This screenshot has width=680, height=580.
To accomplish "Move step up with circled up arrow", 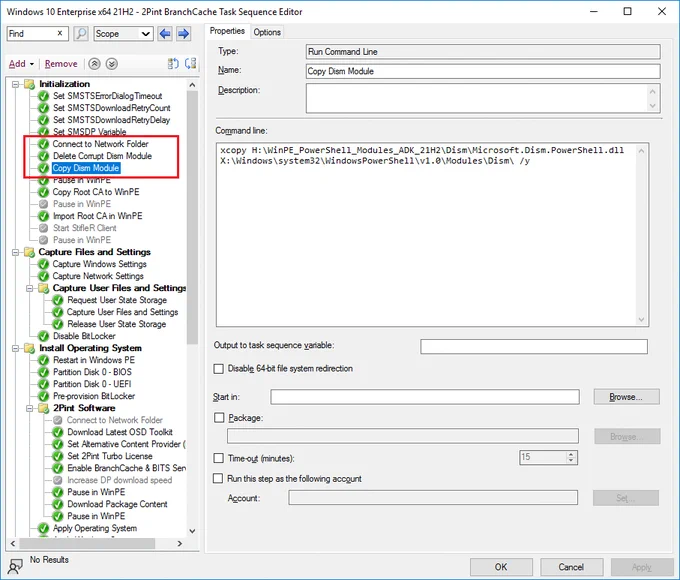I will [94, 64].
